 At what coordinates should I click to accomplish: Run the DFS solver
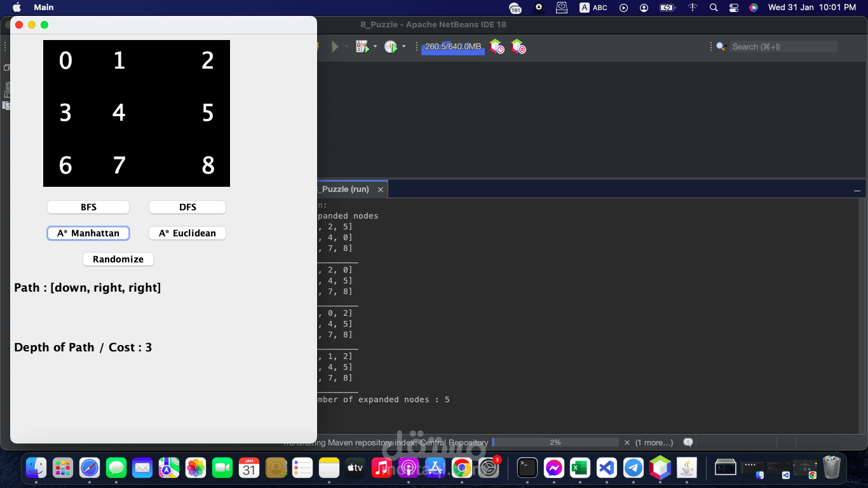(187, 207)
